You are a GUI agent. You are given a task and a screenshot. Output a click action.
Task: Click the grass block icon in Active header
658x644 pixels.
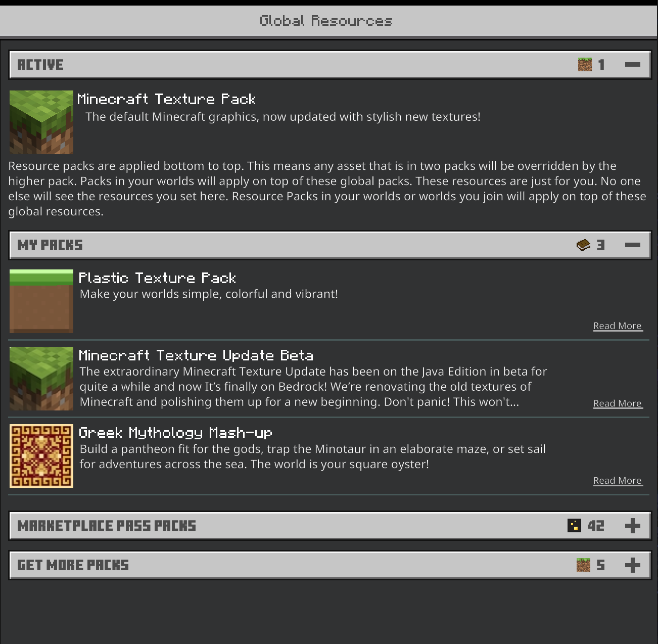click(585, 65)
